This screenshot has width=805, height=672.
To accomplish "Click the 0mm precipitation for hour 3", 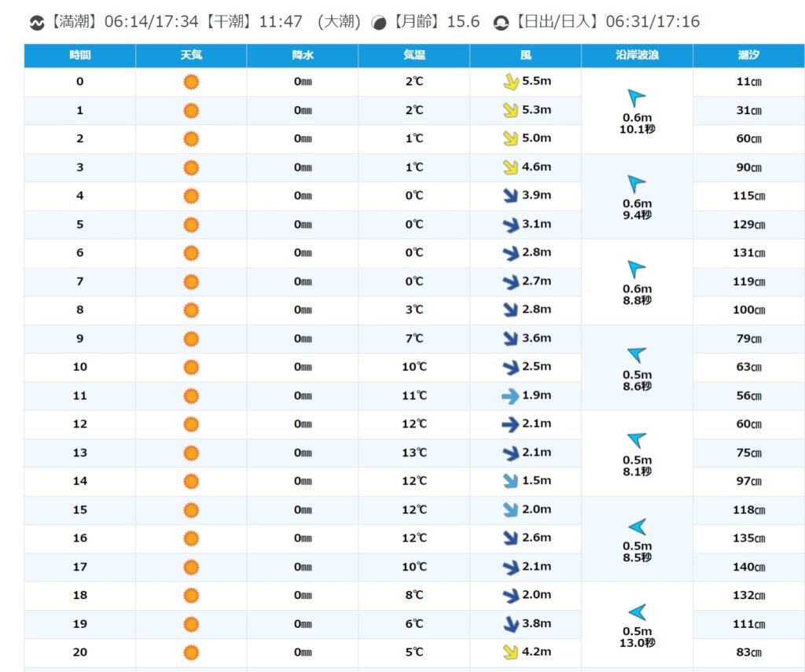I will [303, 167].
